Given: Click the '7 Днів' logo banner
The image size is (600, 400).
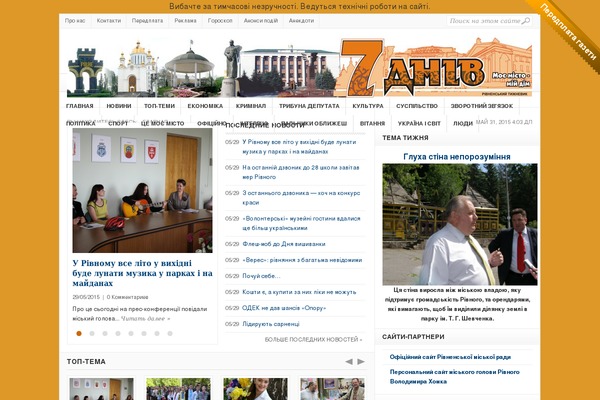Looking at the screenshot, I should 299,67.
